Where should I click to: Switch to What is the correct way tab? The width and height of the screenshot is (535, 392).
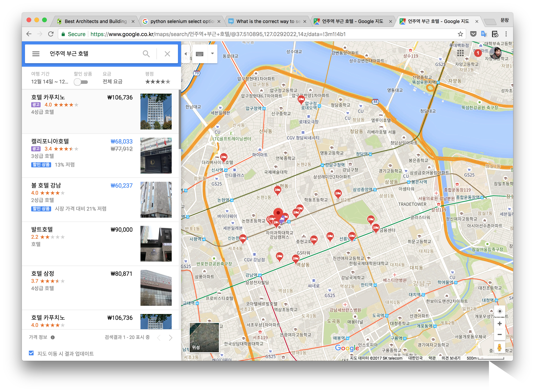click(x=268, y=21)
